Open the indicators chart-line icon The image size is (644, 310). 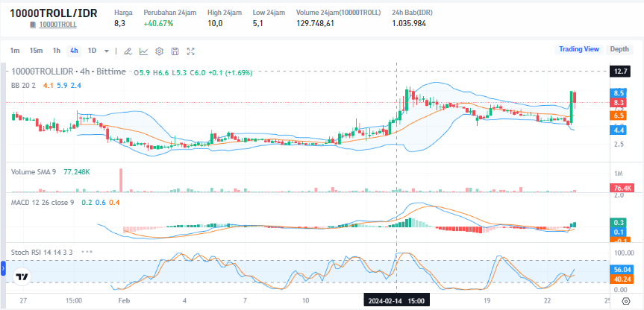(x=143, y=51)
